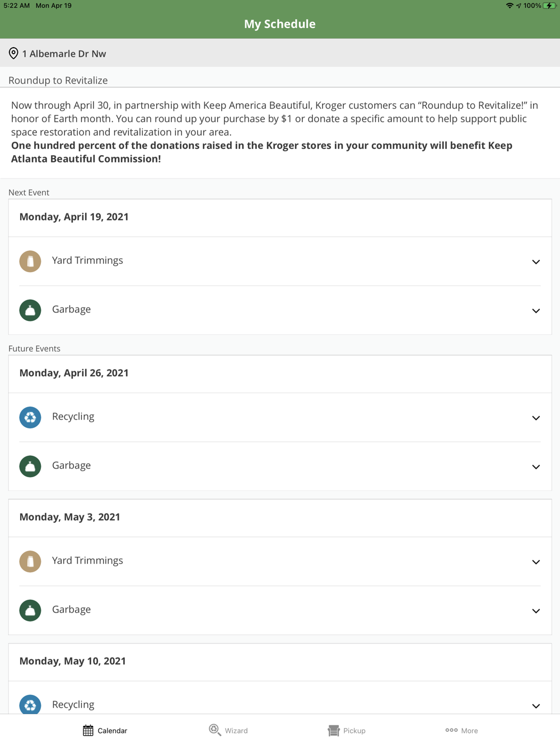Tap Yard Trimmings icon for April 19
Image resolution: width=560 pixels, height=747 pixels.
click(30, 261)
